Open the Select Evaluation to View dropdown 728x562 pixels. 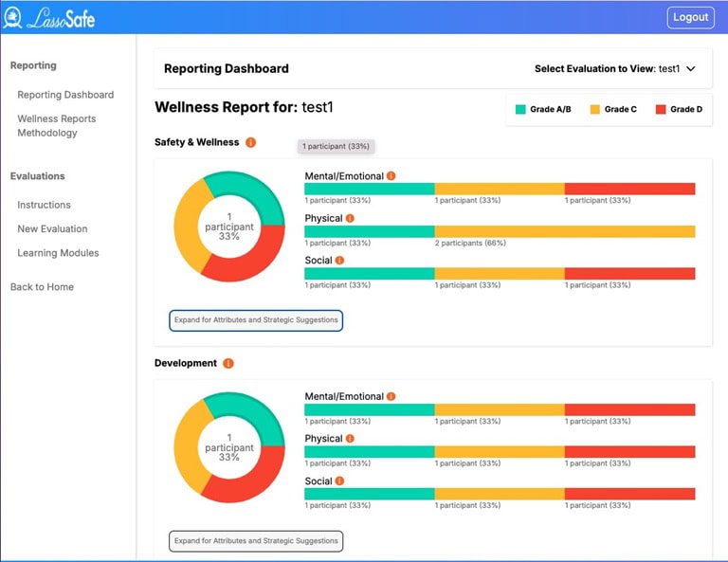click(615, 69)
